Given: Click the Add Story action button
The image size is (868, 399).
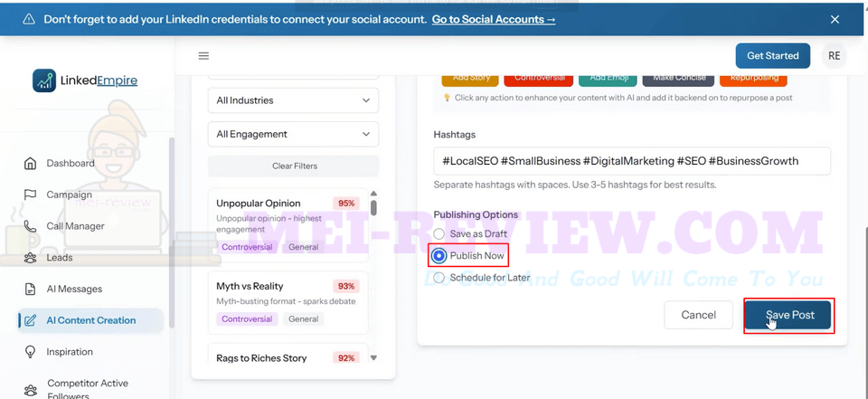Looking at the screenshot, I should (470, 80).
